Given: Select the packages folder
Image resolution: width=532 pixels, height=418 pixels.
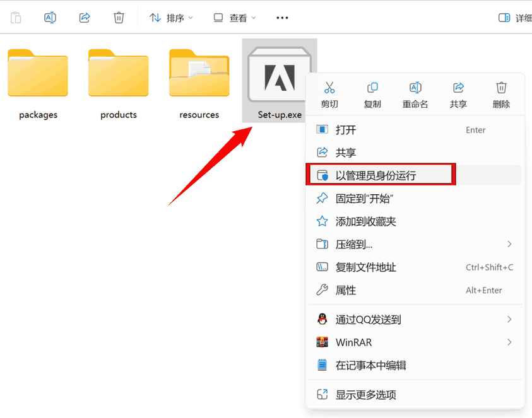Looking at the screenshot, I should (38, 84).
